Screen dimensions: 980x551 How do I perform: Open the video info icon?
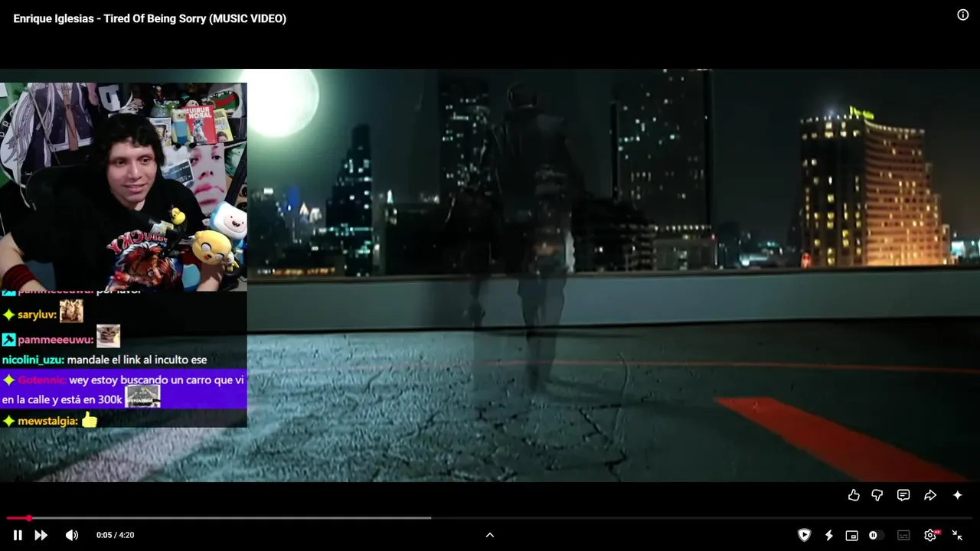point(963,15)
